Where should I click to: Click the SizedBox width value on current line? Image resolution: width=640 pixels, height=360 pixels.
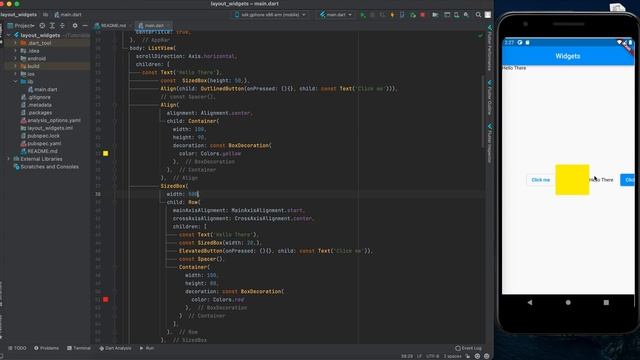pyautogui.click(x=193, y=194)
